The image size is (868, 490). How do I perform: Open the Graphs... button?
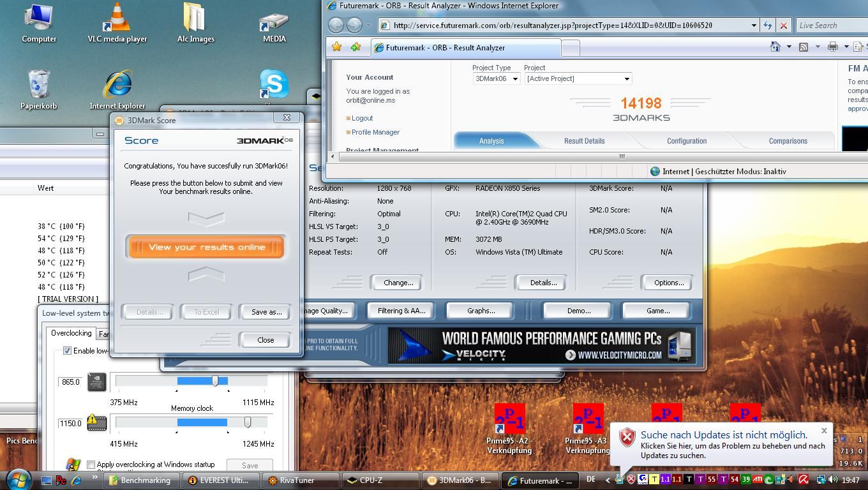pos(481,311)
